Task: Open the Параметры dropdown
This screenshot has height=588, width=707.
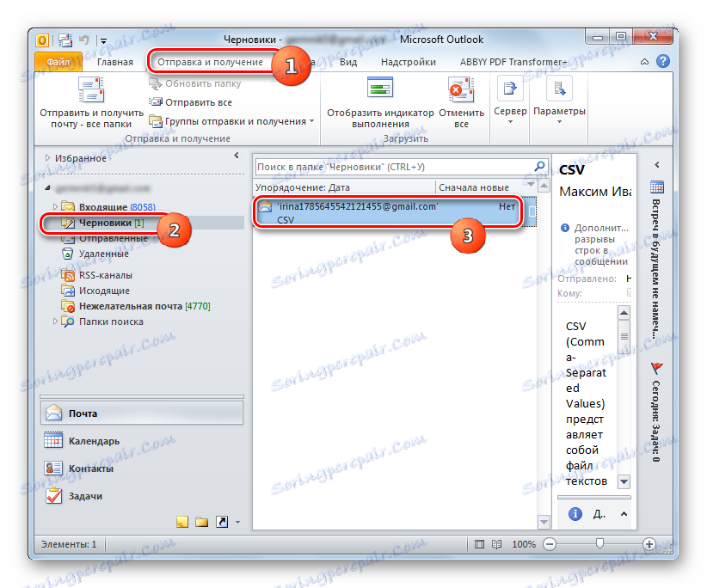Action: pos(559,101)
